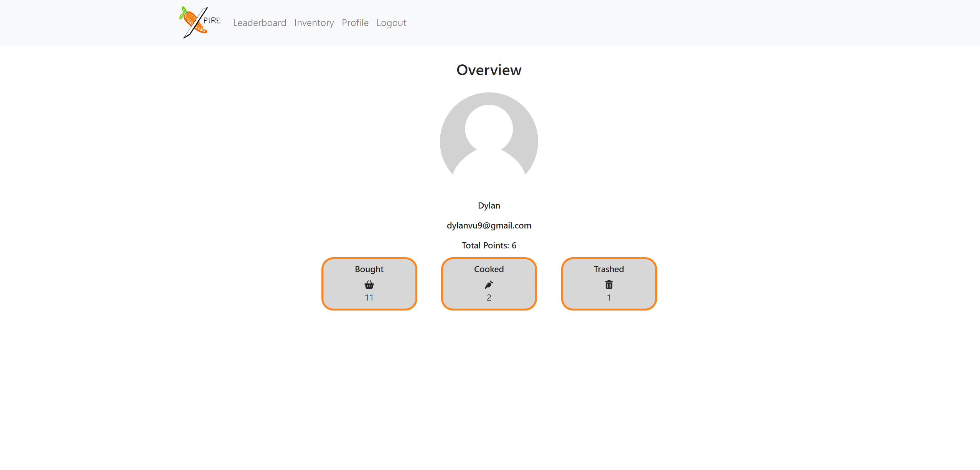The width and height of the screenshot is (980, 470).
Task: Click Logout in the navbar
Action: (x=391, y=23)
